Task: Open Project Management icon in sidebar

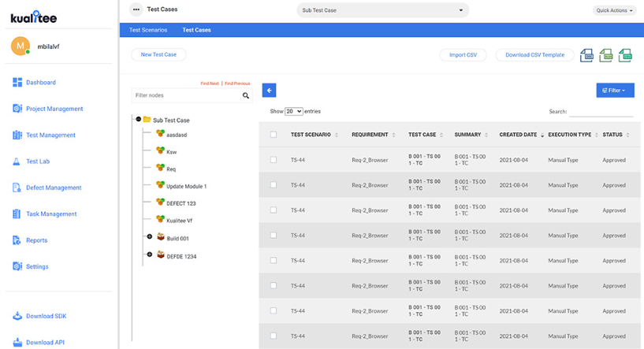Action: [x=17, y=109]
